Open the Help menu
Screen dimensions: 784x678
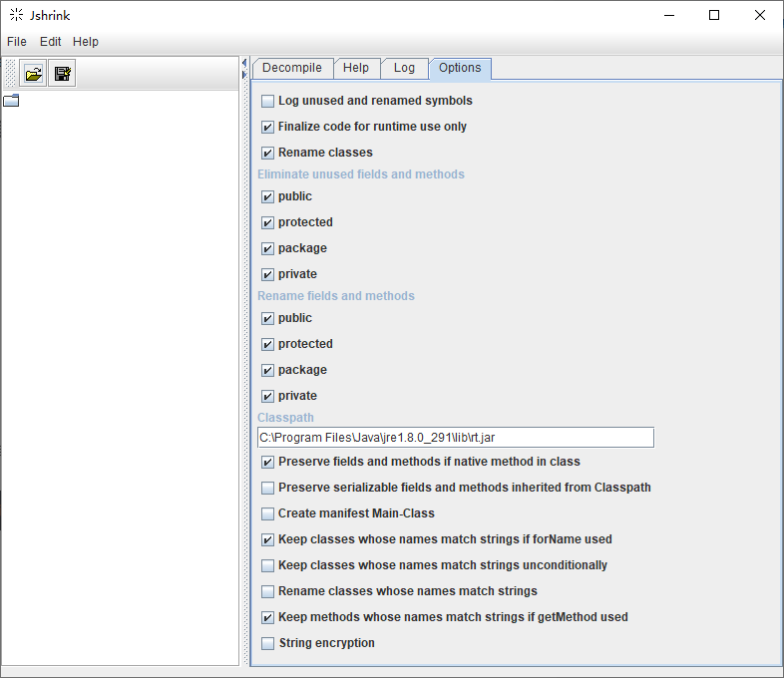(86, 42)
